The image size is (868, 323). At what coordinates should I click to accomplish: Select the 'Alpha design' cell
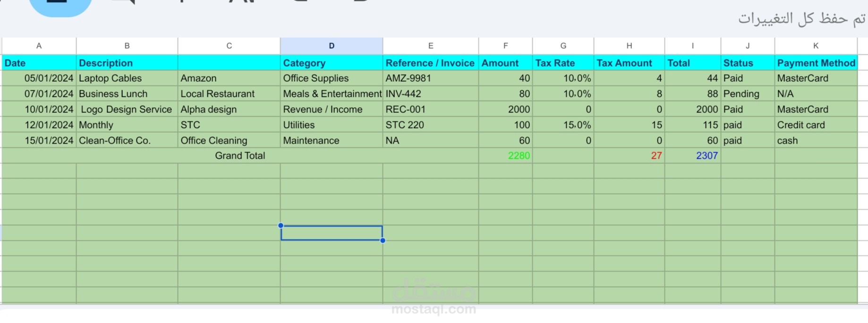(x=229, y=110)
